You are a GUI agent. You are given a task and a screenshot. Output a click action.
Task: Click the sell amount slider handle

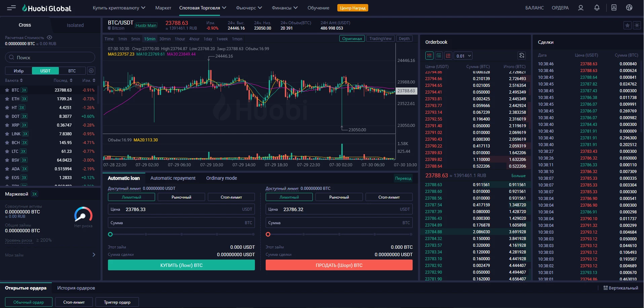coord(268,234)
